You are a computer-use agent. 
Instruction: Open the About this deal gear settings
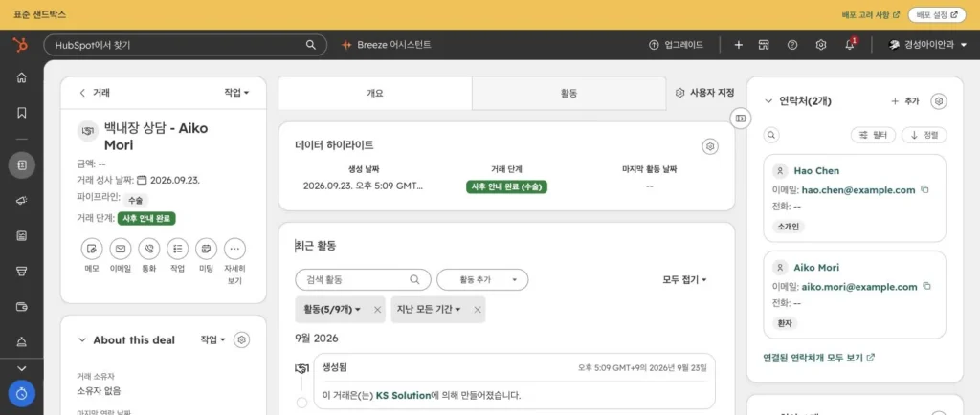[242, 340]
